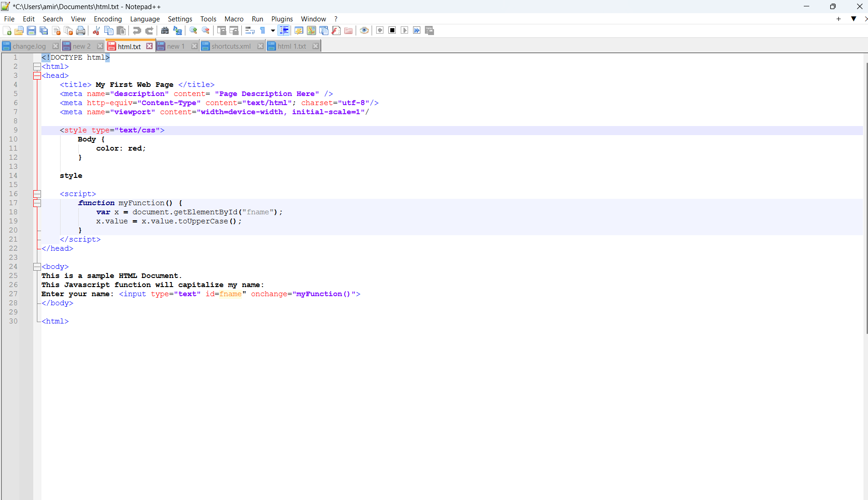Collapse the function fold on line 17

(37, 203)
